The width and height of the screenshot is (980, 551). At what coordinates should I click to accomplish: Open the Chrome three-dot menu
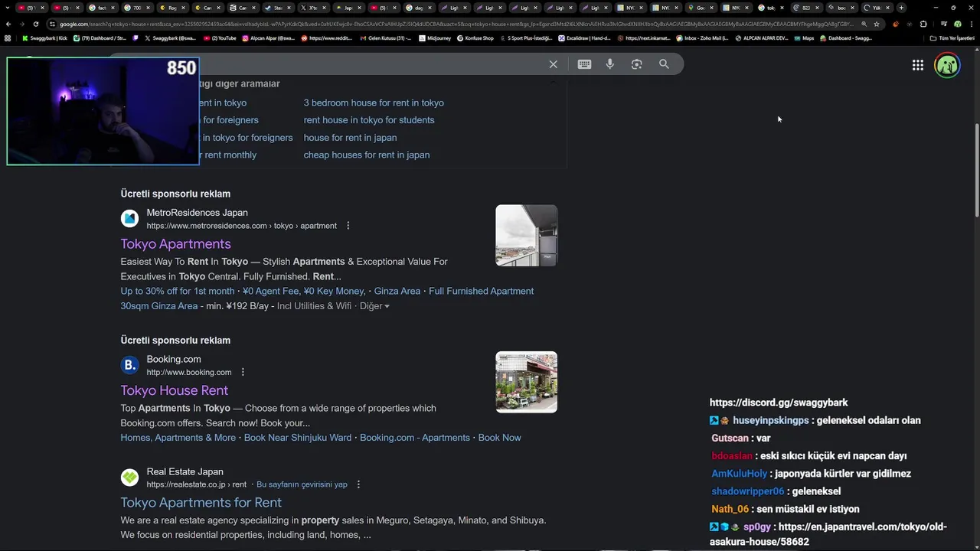coord(971,24)
